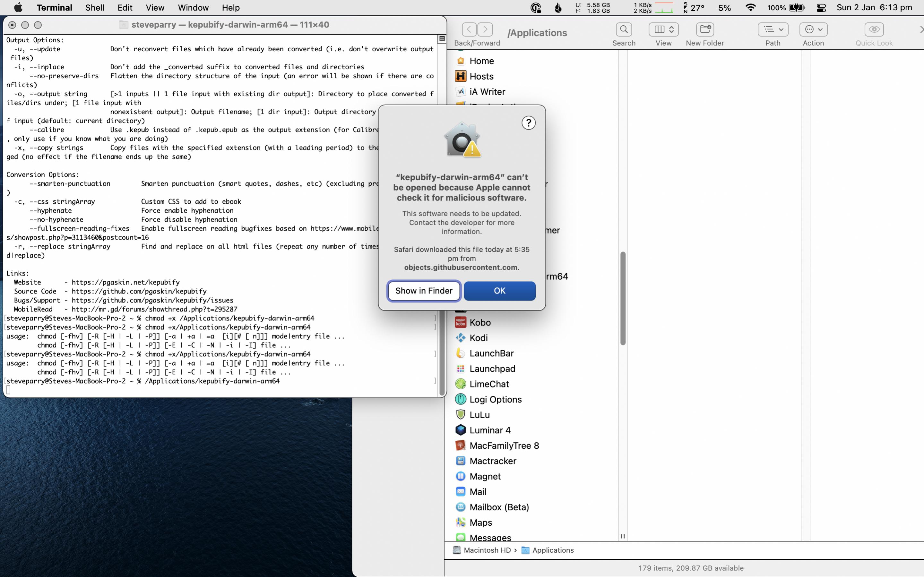Click the Terminal title bar folder icon
The height and width of the screenshot is (577, 924).
click(x=123, y=25)
